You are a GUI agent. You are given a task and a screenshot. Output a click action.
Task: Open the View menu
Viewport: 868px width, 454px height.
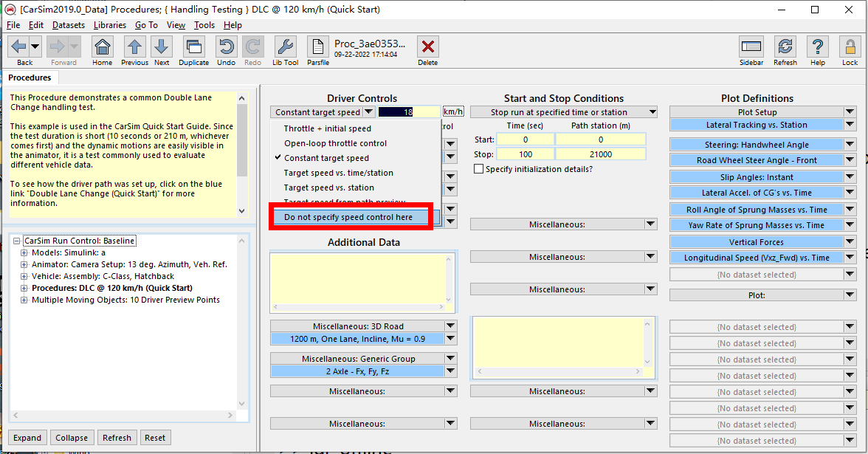pos(176,25)
